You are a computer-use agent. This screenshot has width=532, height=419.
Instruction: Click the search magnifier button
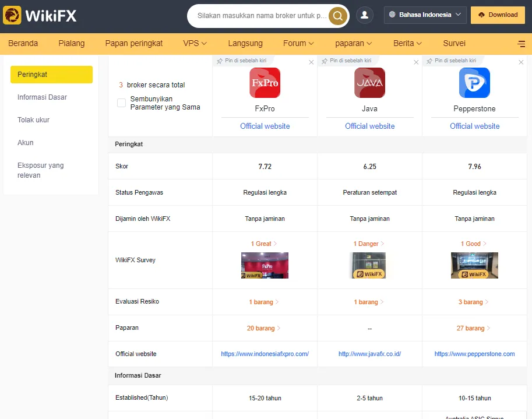tap(337, 16)
